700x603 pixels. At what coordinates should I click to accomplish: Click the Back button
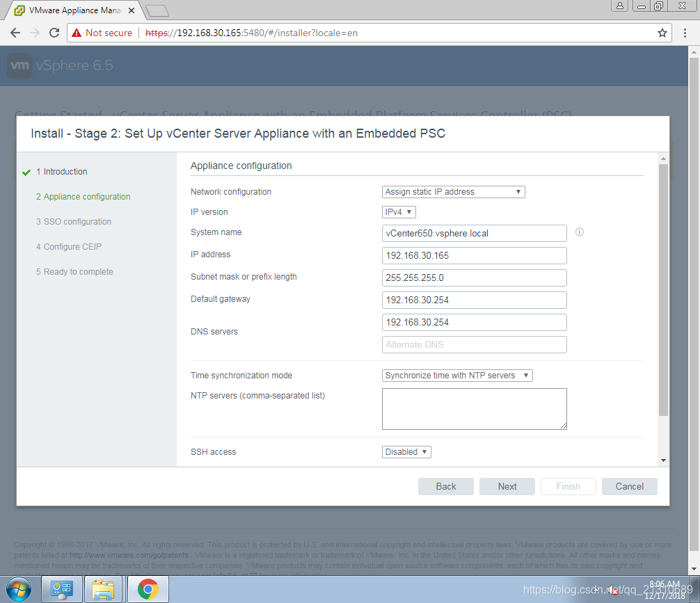tap(445, 487)
